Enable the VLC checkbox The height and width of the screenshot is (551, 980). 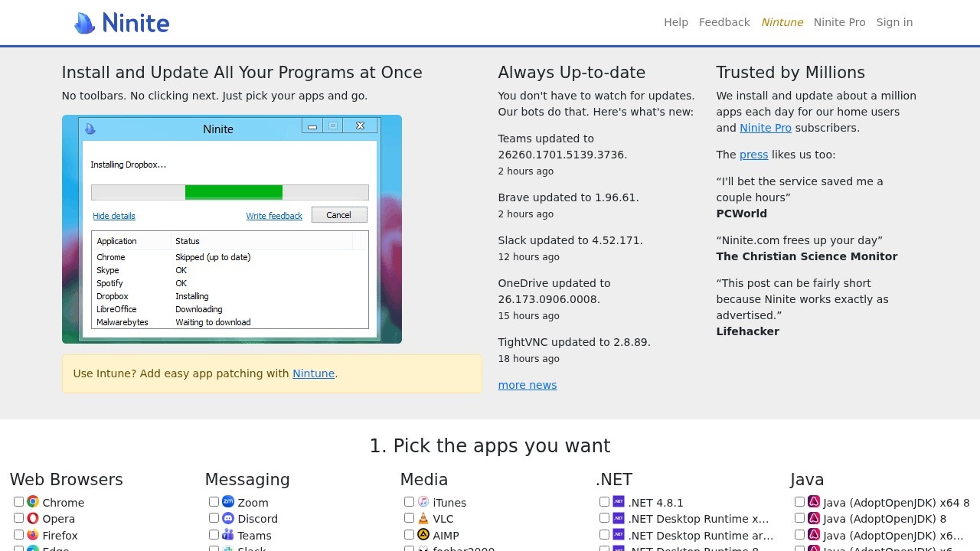click(409, 518)
